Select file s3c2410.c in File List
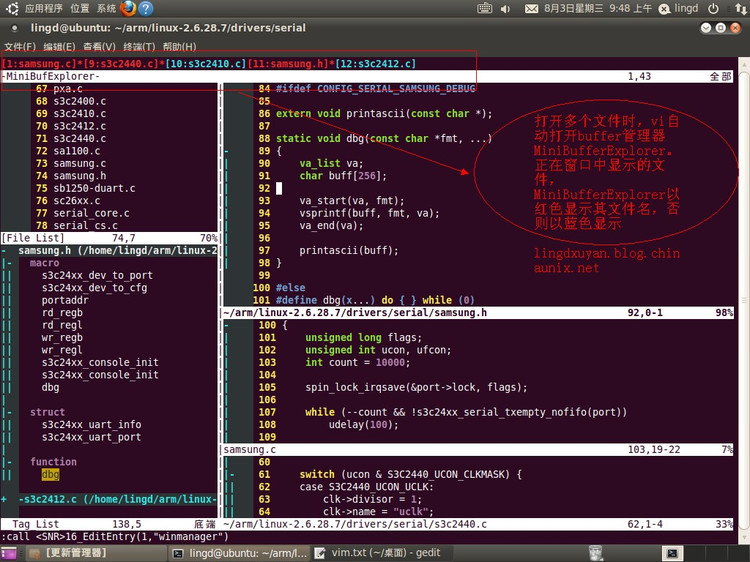 pyautogui.click(x=80, y=114)
